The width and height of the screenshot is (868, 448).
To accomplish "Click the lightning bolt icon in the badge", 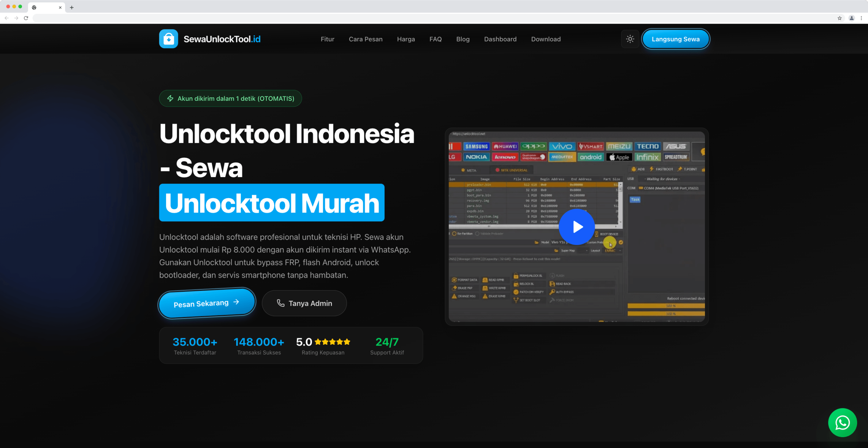I will [170, 98].
